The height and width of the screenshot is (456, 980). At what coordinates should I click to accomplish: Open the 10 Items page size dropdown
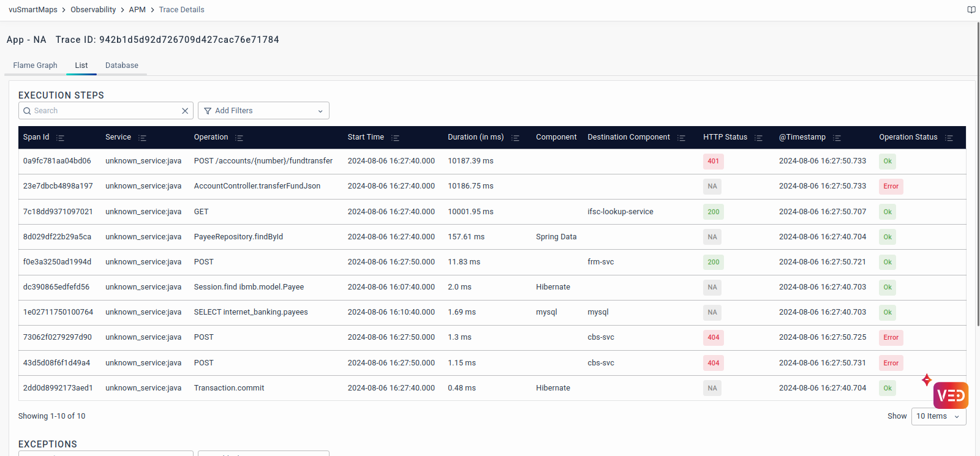(938, 416)
